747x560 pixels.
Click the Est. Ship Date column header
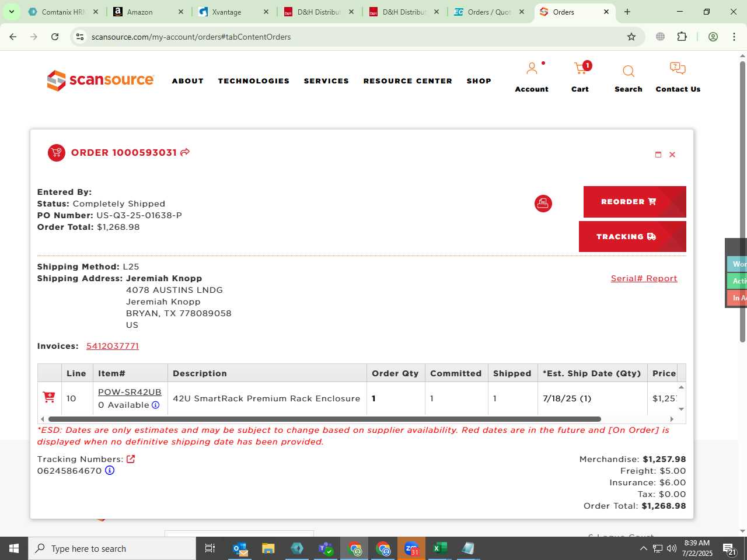[x=592, y=373]
